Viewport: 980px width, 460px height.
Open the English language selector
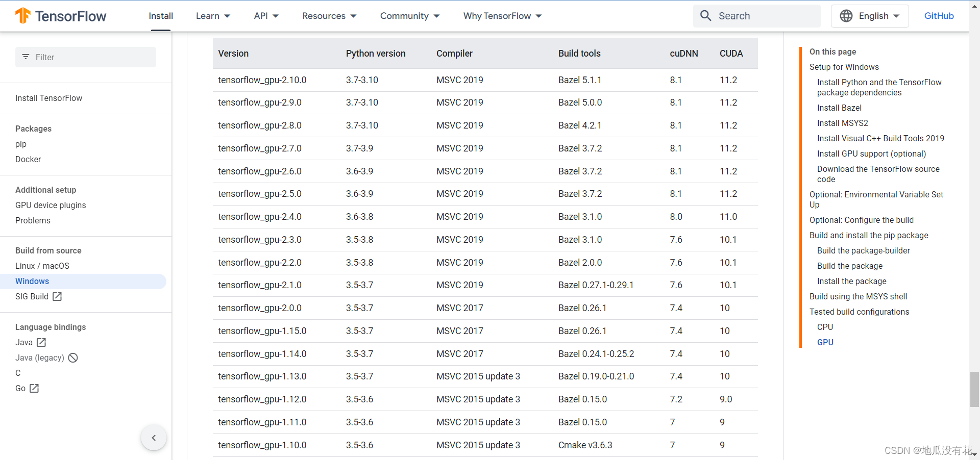coord(870,16)
